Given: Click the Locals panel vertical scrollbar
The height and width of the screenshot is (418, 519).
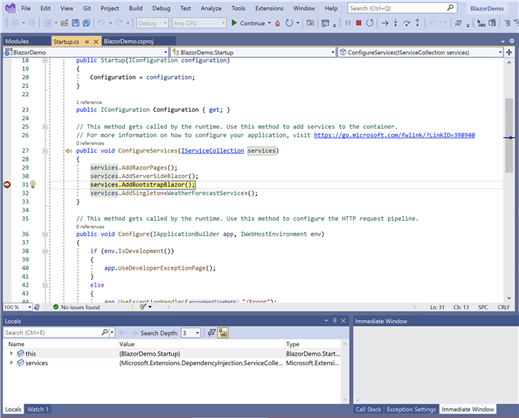Looking at the screenshot, I should point(345,372).
